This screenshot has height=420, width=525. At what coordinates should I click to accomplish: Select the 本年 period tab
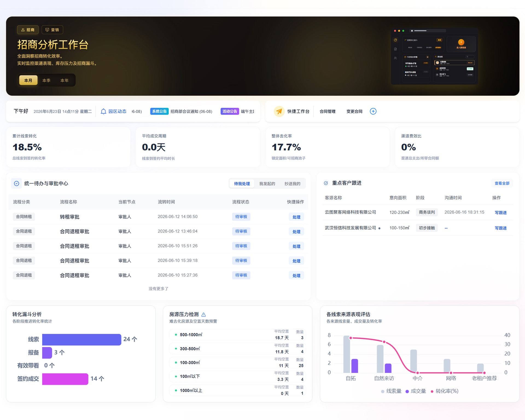point(65,80)
